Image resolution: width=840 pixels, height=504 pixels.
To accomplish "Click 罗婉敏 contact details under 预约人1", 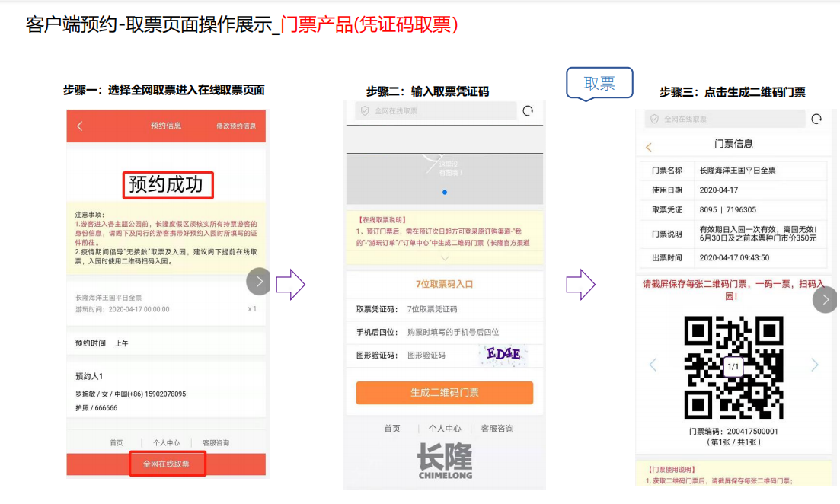I will click(131, 394).
